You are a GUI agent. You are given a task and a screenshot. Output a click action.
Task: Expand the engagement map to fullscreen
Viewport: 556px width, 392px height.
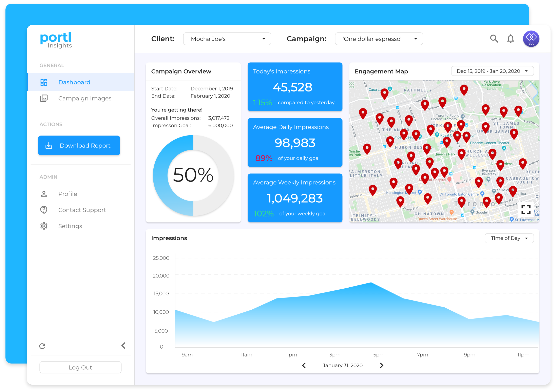tap(526, 210)
